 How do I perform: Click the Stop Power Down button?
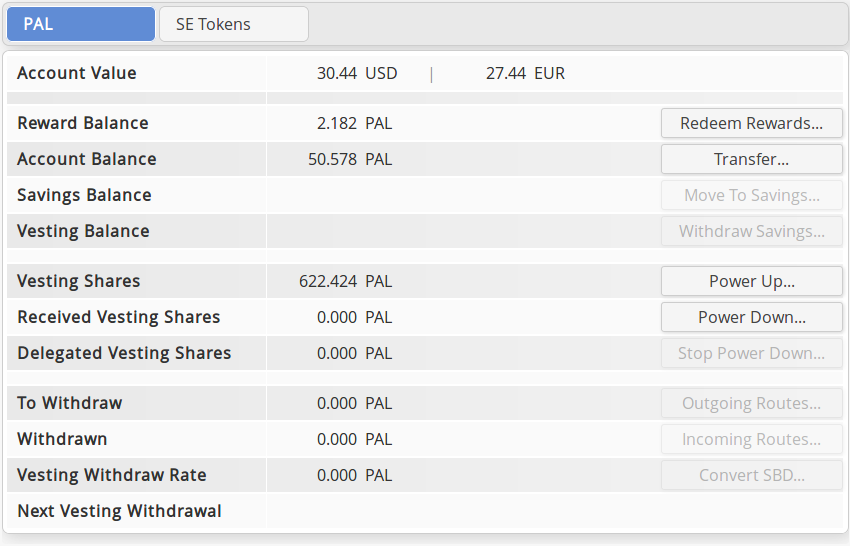point(751,353)
